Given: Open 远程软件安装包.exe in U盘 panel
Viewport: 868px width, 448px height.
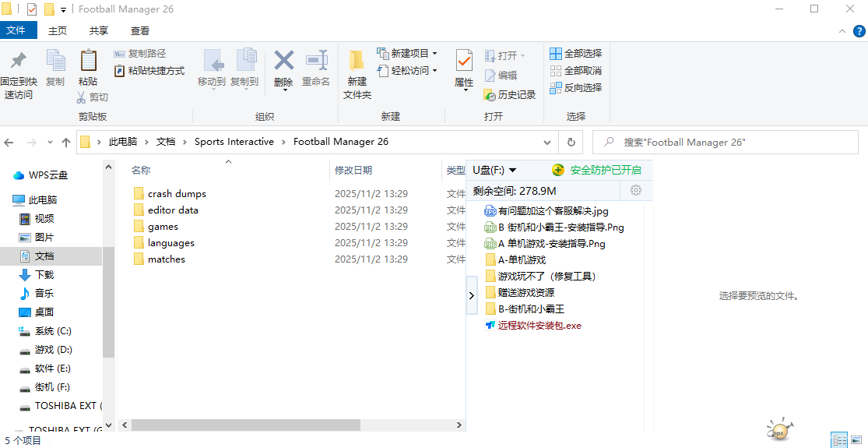Looking at the screenshot, I should (539, 326).
